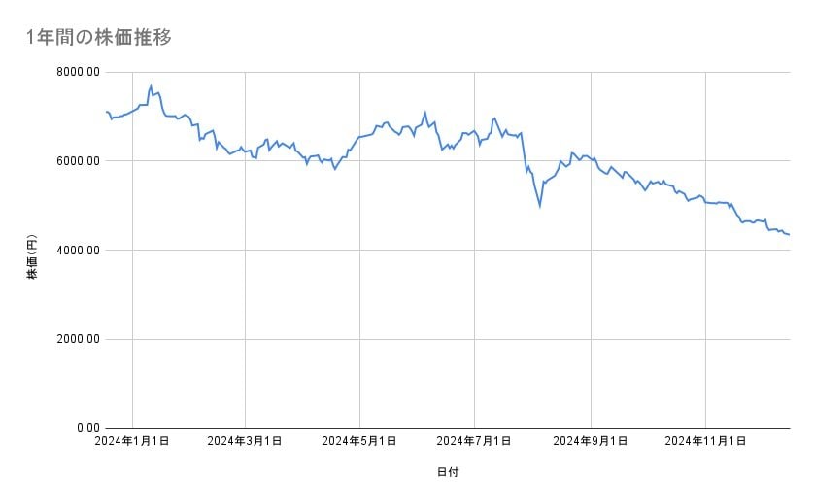Select the 2024年3月1日 date label
This screenshot has height=504, width=815.
pos(245,441)
